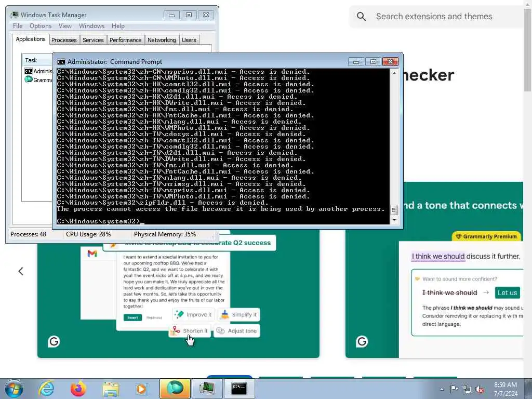This screenshot has height=399, width=532.
Task: Switch to the Services tab
Action: pyautogui.click(x=93, y=40)
